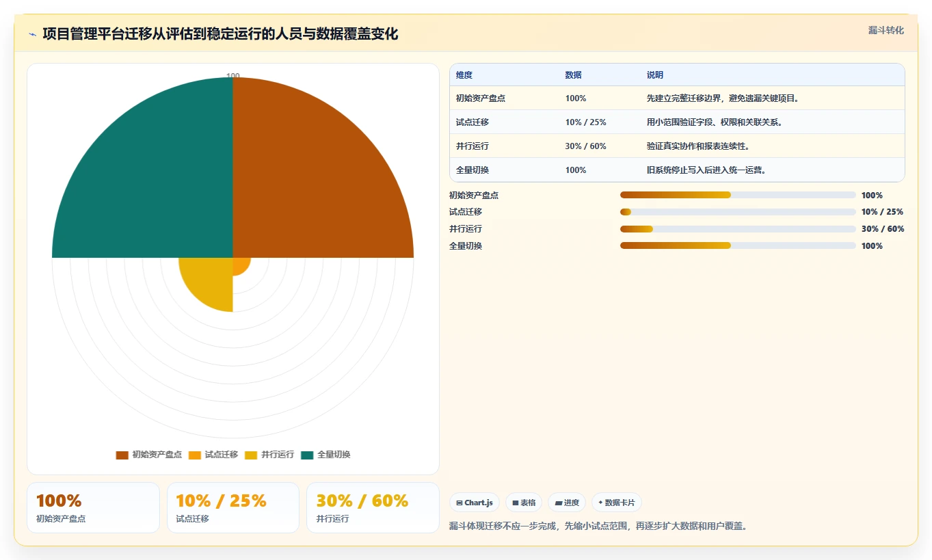Select the 进度 tag chip

click(x=567, y=503)
